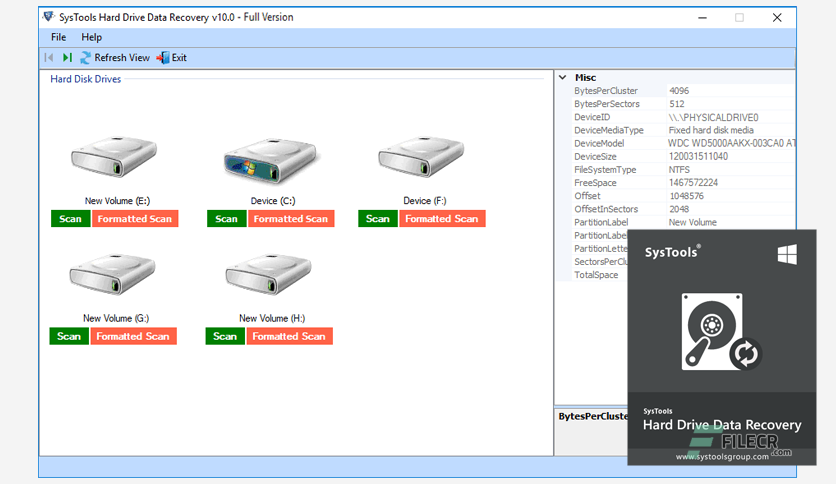Collapse the Misc properties section
Viewport: 836px width, 484px height.
coord(562,77)
